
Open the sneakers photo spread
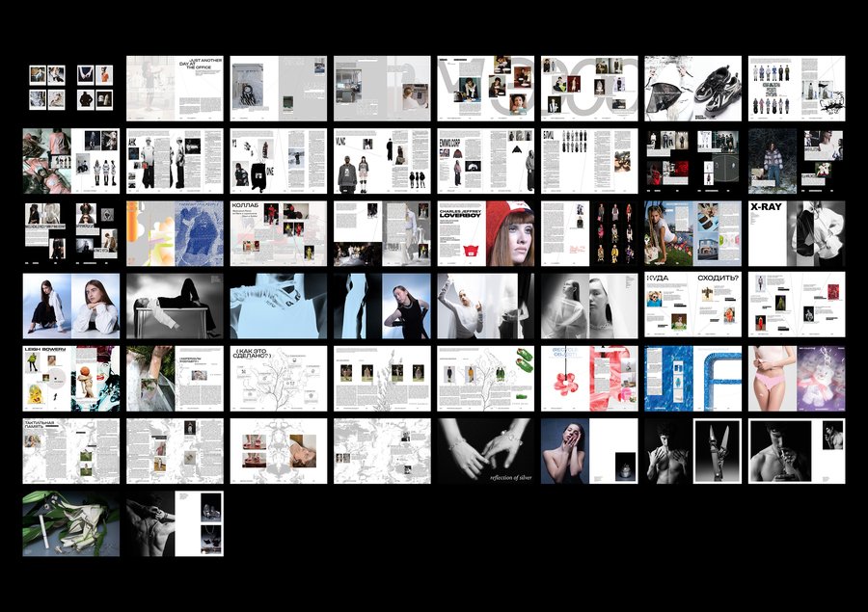693,88
